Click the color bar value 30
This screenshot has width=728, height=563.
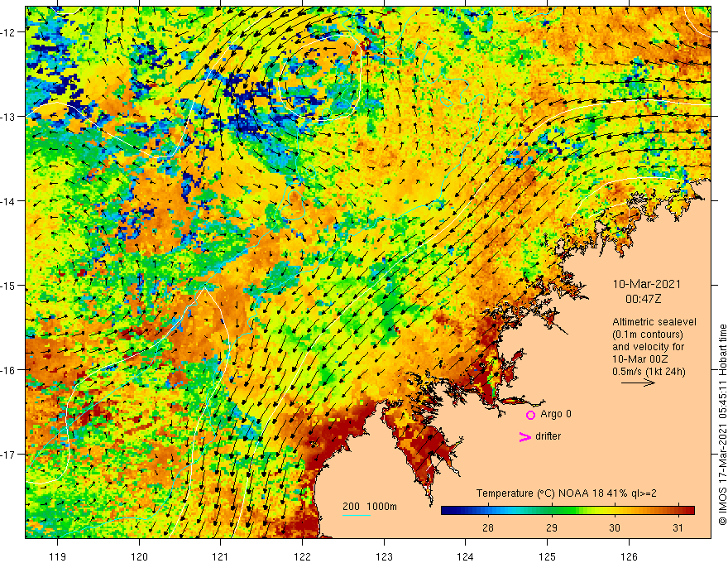pyautogui.click(x=614, y=527)
